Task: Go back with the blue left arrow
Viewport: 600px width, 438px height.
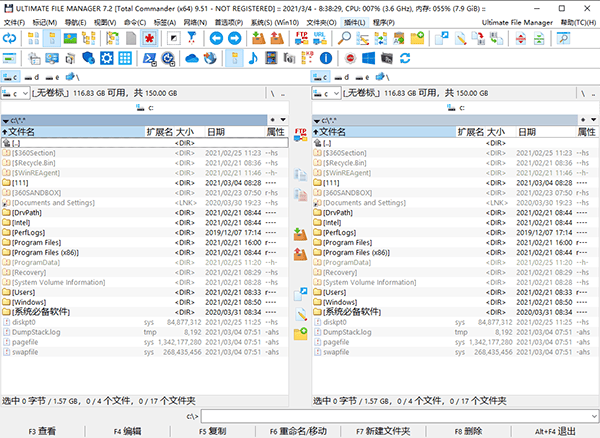Action: pos(216,38)
